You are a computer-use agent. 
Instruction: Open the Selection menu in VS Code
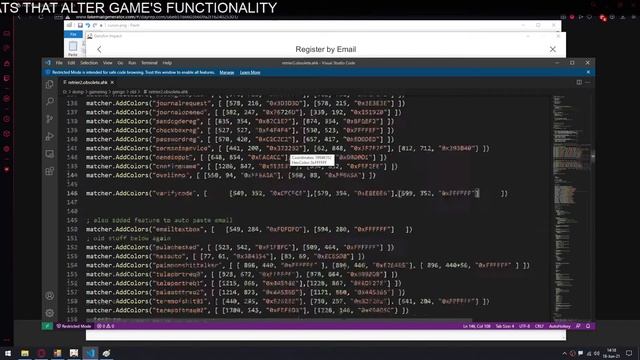pos(89,63)
